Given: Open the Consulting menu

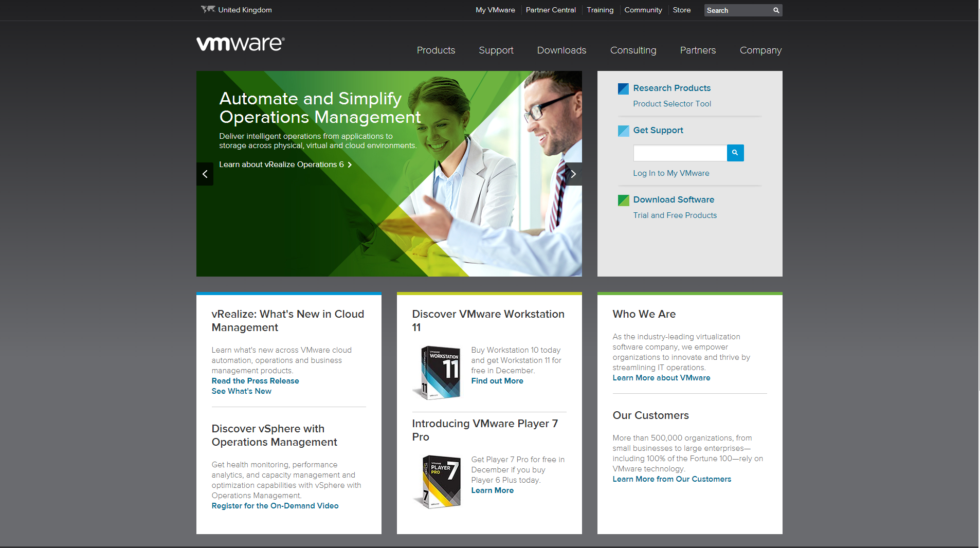Looking at the screenshot, I should tap(633, 50).
